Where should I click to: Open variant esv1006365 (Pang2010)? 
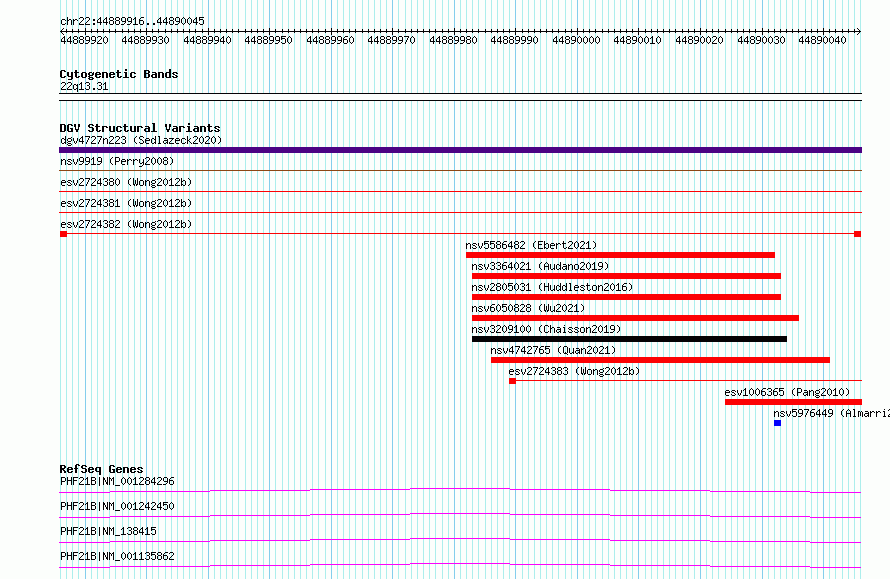pyautogui.click(x=787, y=392)
